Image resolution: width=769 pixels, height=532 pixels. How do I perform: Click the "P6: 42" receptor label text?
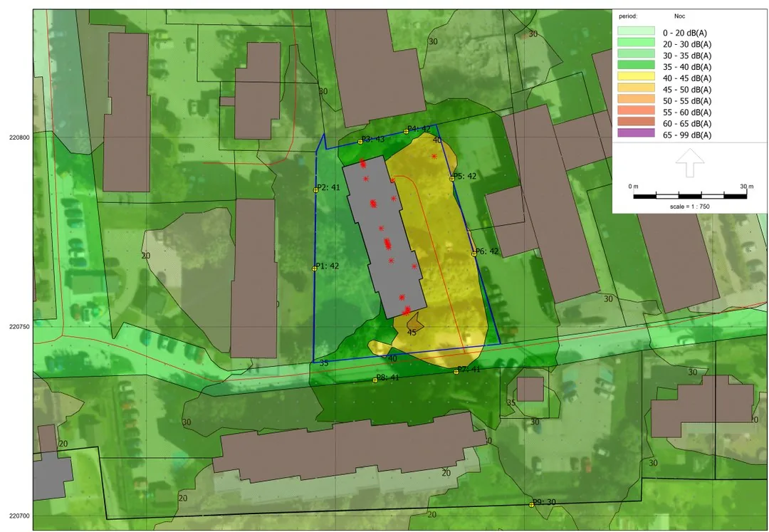(x=487, y=251)
